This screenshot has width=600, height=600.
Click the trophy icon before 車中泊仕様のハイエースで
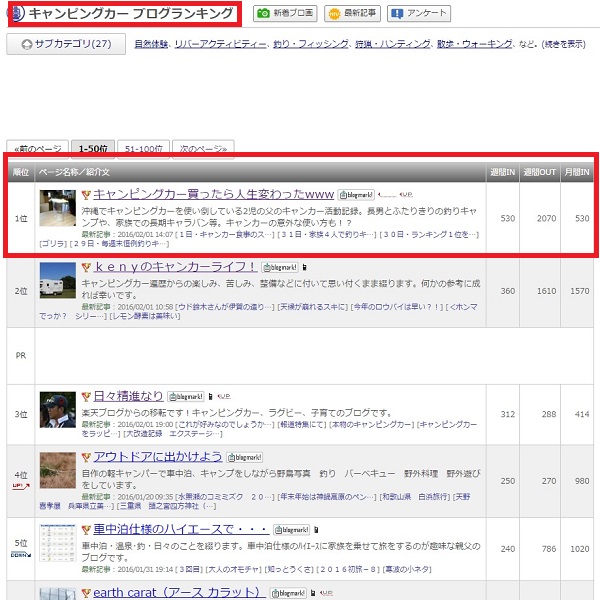point(86,530)
